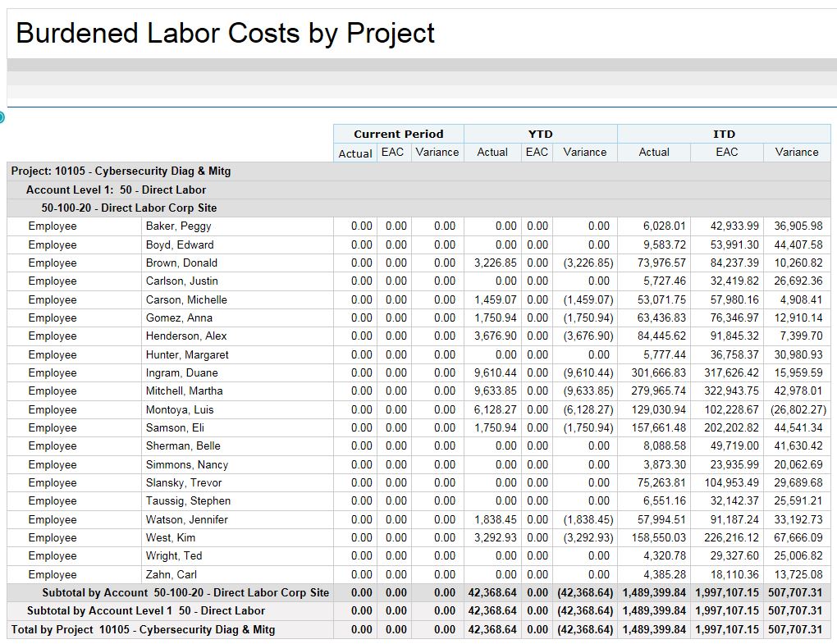Click the Project 10105 Cybersecurity group row
Screen dimensions: 837x644
pos(121,171)
